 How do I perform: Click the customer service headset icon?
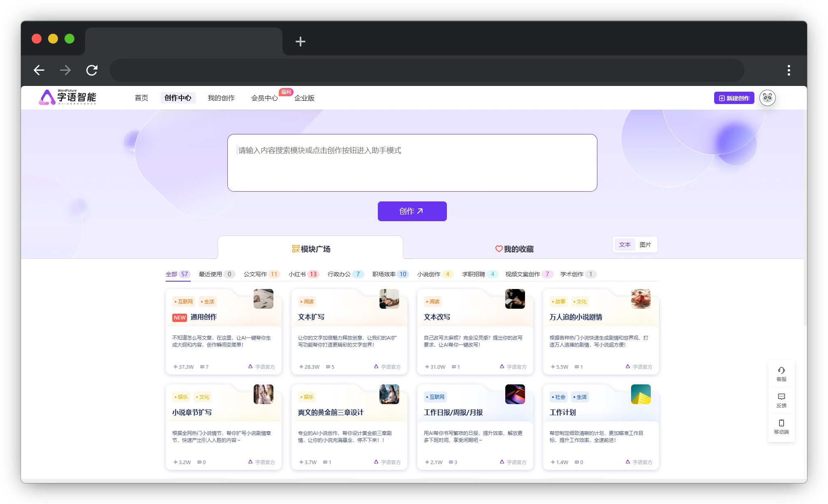781,371
